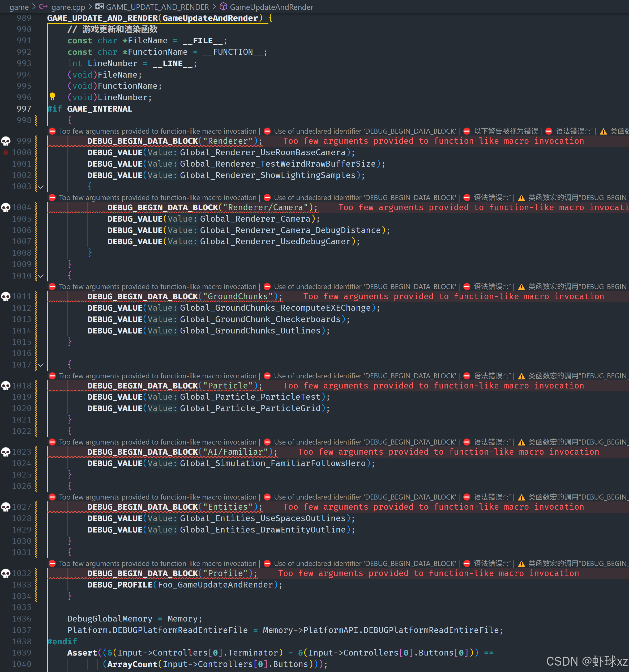Open the error lens message above line 999
The width and height of the screenshot is (629, 672).
157,131
